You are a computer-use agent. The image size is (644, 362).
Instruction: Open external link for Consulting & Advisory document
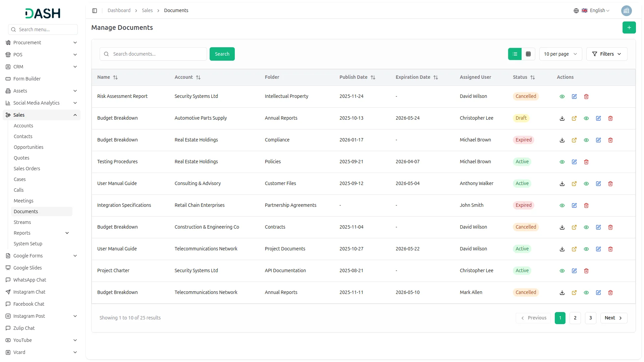pos(574,184)
